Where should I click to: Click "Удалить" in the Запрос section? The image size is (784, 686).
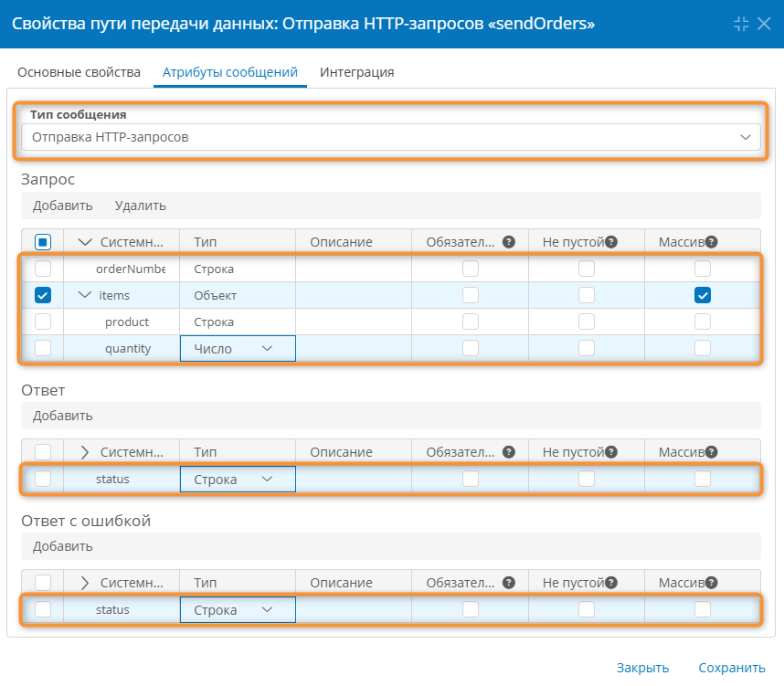click(x=140, y=206)
